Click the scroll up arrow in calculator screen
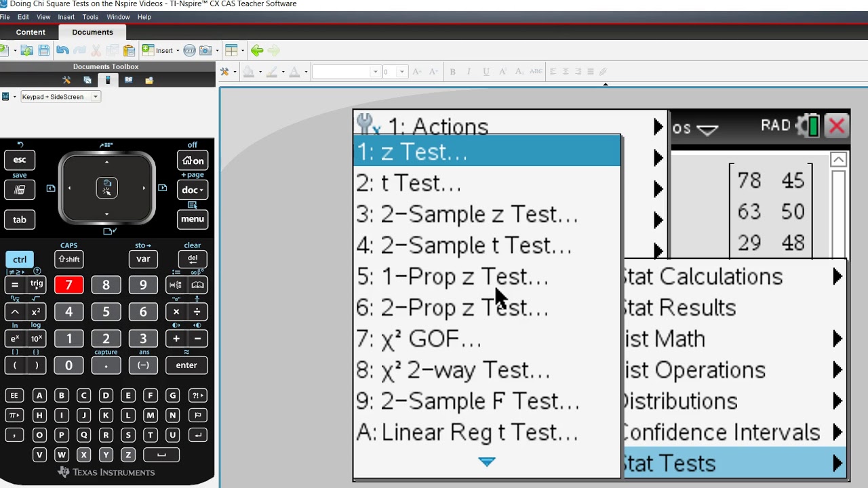 (x=838, y=160)
